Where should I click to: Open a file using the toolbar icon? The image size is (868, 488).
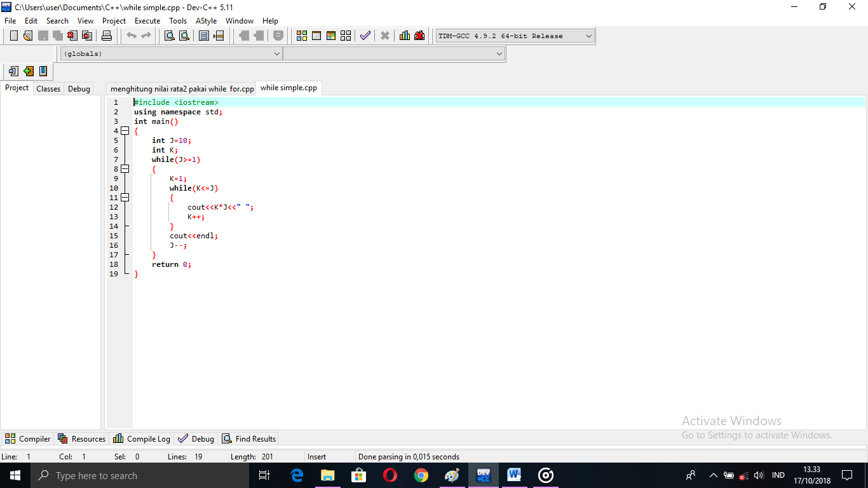(27, 36)
